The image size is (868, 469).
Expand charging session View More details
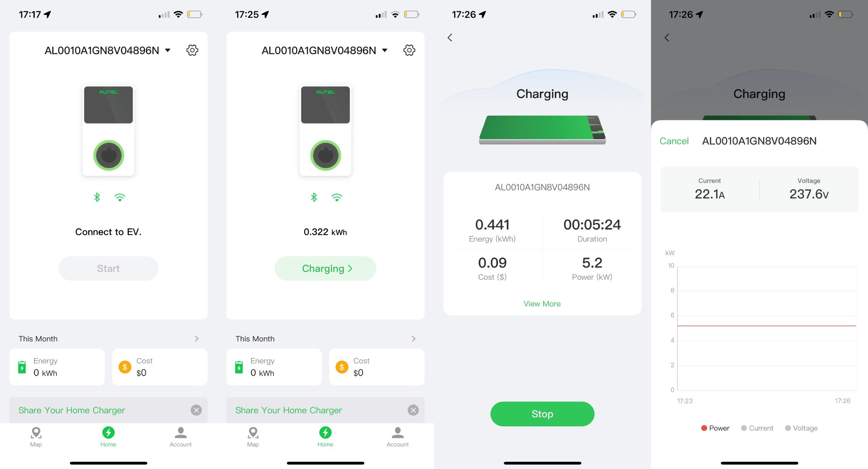click(x=542, y=303)
